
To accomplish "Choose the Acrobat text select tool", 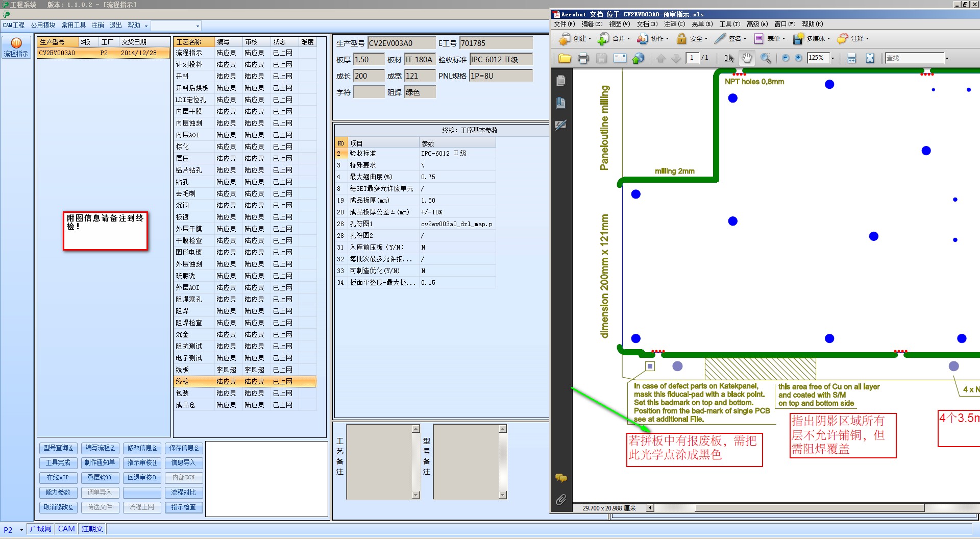I will click(729, 58).
